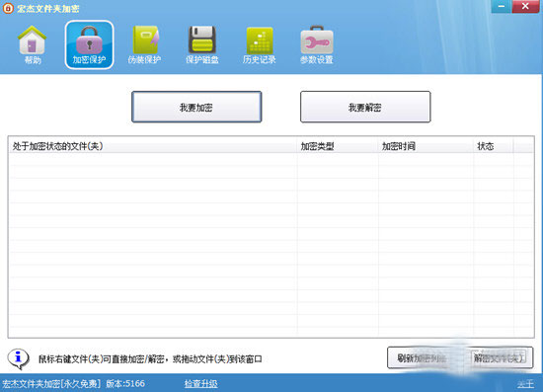
Task: Open the 保护磁盘 floppy disk icon
Action: 202,45
